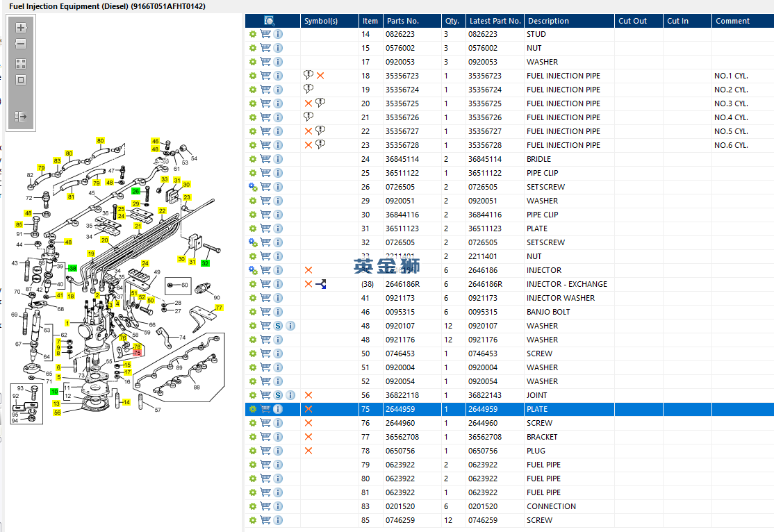Click BANJO BOLT description
Viewport: 774px width, 532px height.
tap(548, 312)
